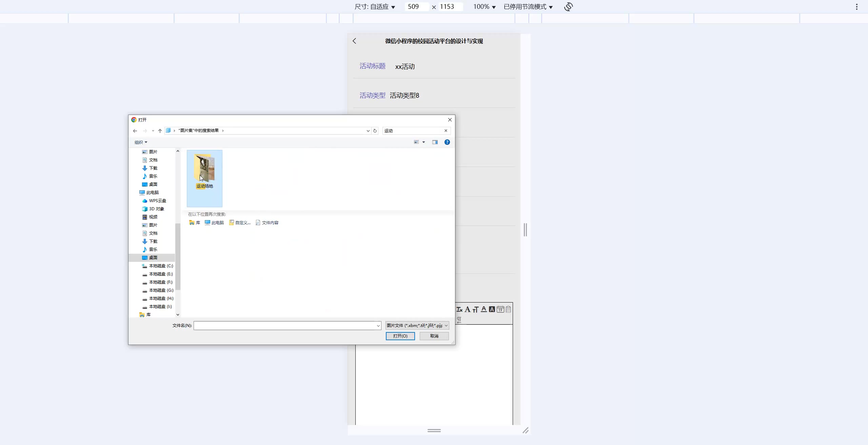Screen dimensions: 868x445
Task: Clear the search box text
Action: 446,131
